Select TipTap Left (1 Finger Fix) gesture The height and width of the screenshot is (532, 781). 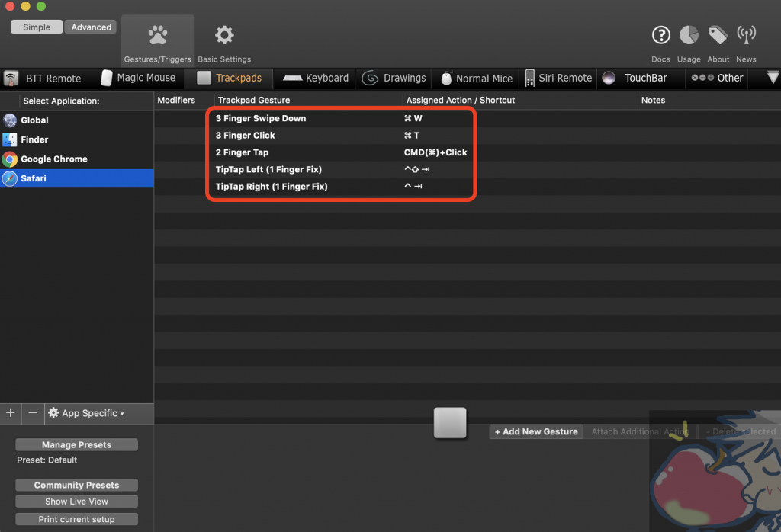tap(268, 169)
